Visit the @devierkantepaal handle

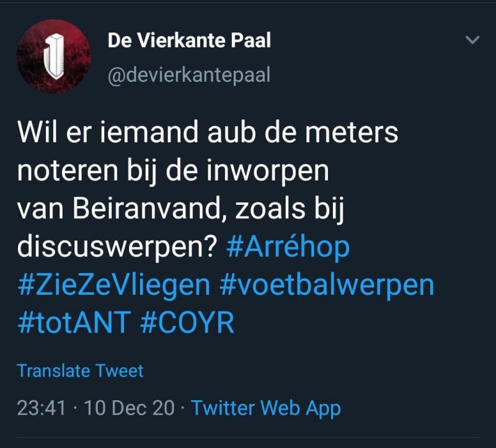189,75
